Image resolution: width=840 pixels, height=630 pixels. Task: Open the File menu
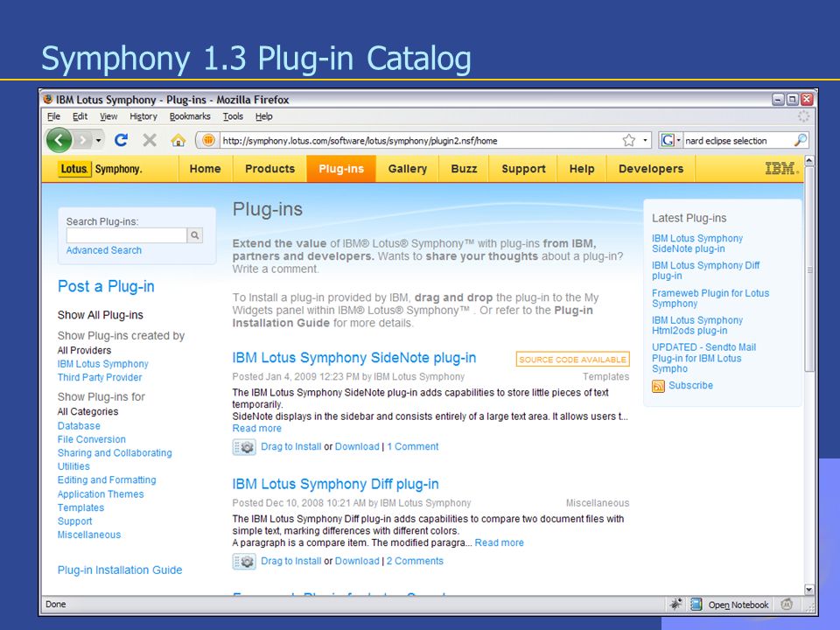[53, 116]
